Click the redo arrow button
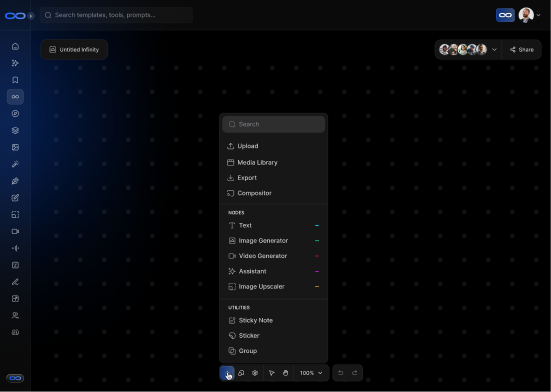Screen dimensions: 551x392 355,373
